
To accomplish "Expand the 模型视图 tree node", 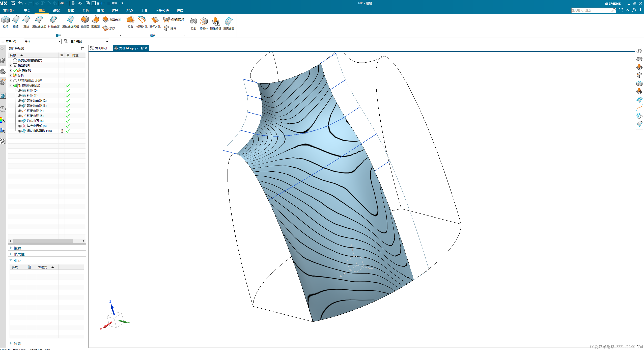I will [x=11, y=65].
